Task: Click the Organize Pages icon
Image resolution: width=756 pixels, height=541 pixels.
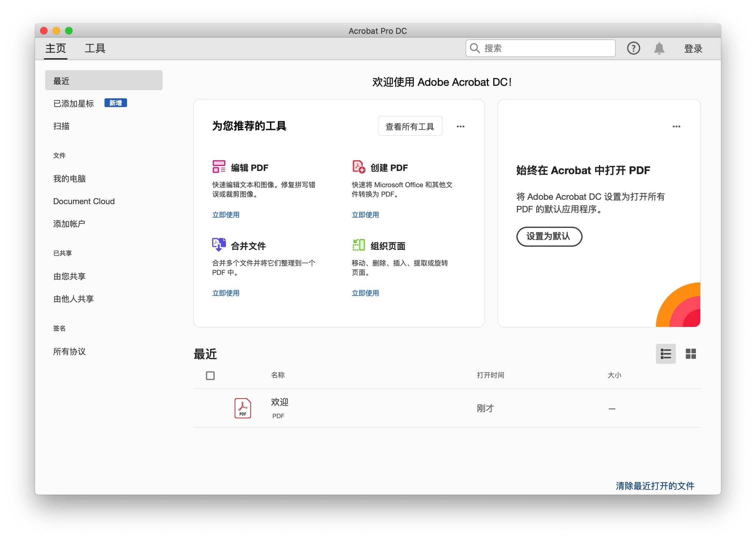Action: (359, 245)
